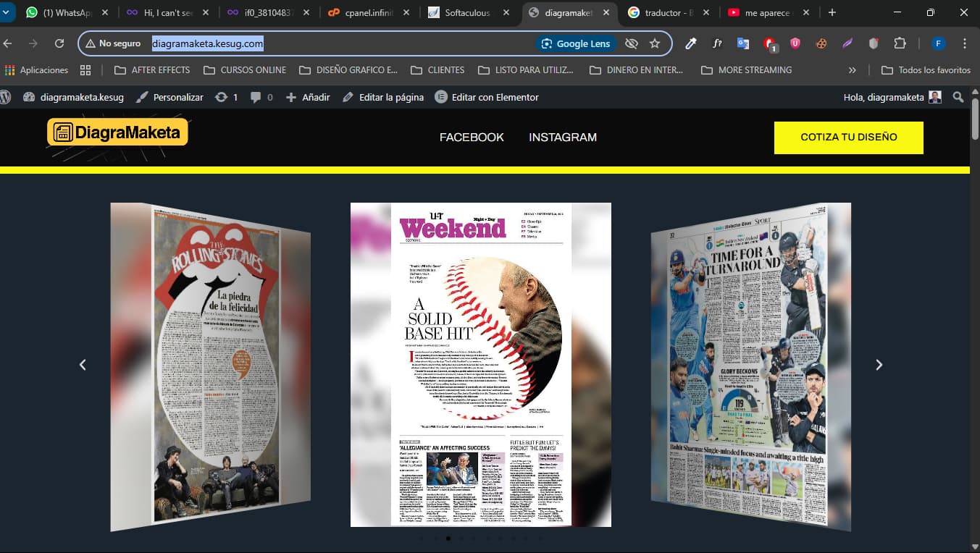This screenshot has height=553, width=980.
Task: Open the Añadir new content menu
Action: coord(308,97)
